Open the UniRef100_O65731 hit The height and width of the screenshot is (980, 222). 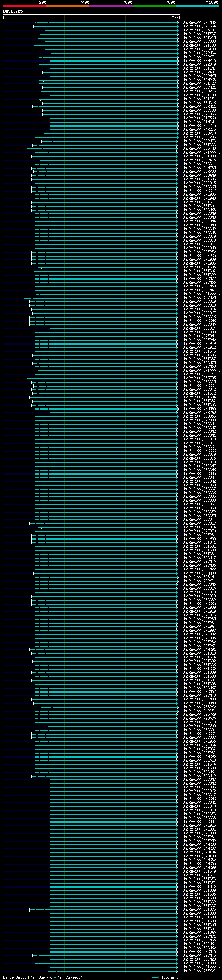tap(199, 30)
